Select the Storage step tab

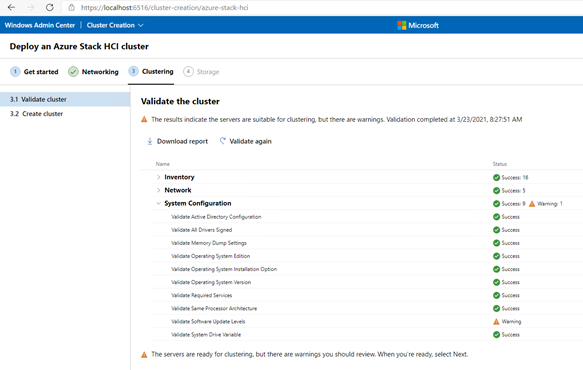pos(201,72)
